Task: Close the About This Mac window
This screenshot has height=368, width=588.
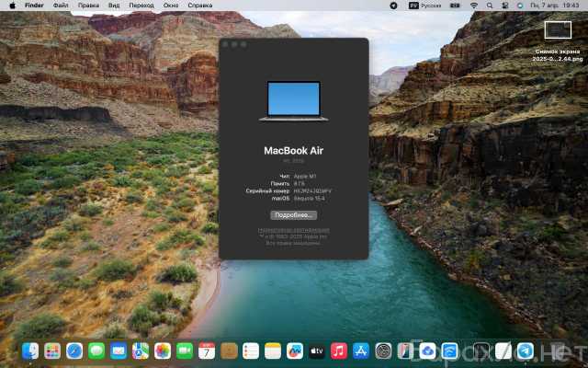Action: [x=225, y=44]
